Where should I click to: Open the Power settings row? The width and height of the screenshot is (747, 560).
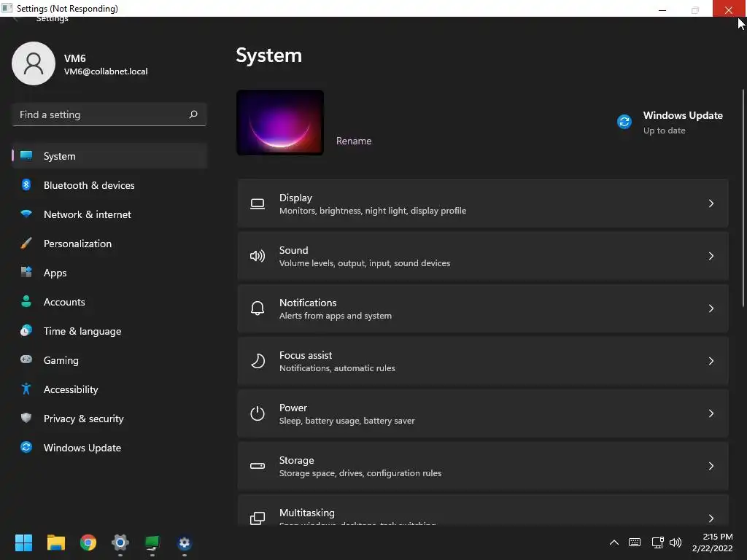(483, 413)
